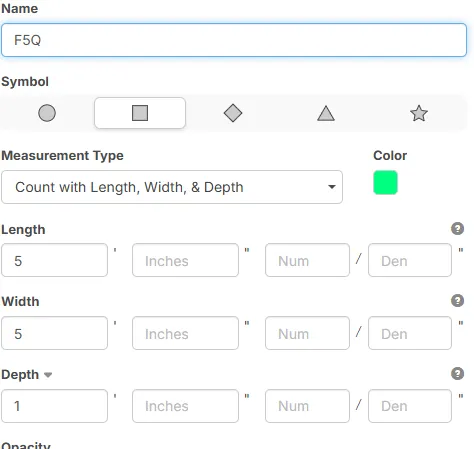This screenshot has height=449, width=474.
Task: Click the Width Den fraction field
Action: click(x=410, y=333)
